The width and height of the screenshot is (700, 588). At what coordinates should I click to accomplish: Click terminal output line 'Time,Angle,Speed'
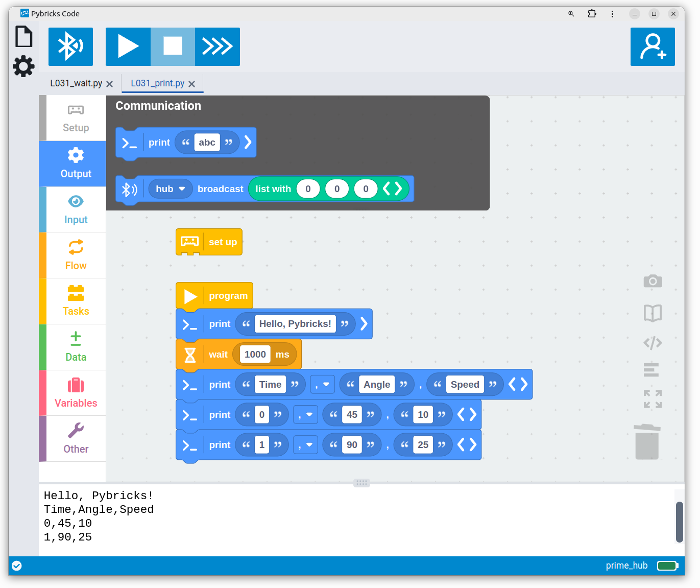[99, 509]
